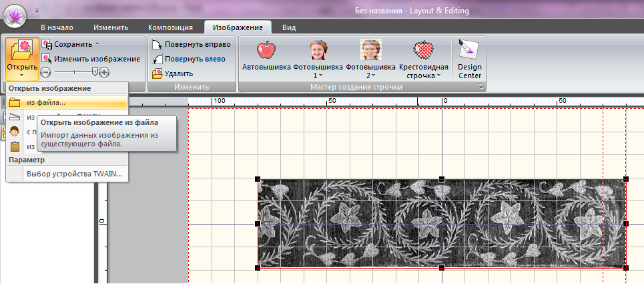Open the quick access toolbar customize arrow
The image size is (644, 284).
37,11
